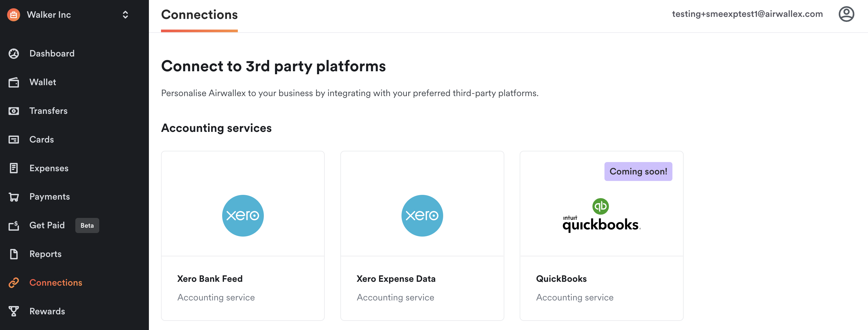Screen dimensions: 868x330
Task: Click the Expenses receipt icon
Action: pos(14,168)
